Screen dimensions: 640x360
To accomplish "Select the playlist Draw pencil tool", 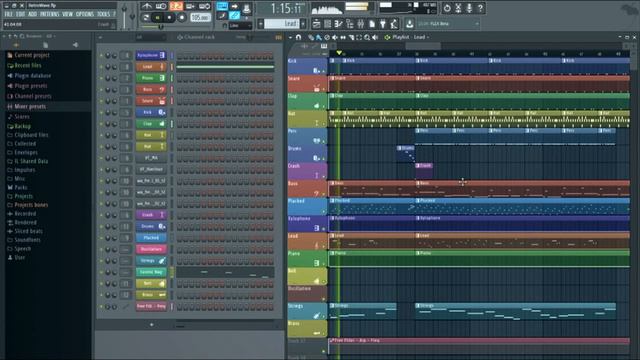I will 311,37.
